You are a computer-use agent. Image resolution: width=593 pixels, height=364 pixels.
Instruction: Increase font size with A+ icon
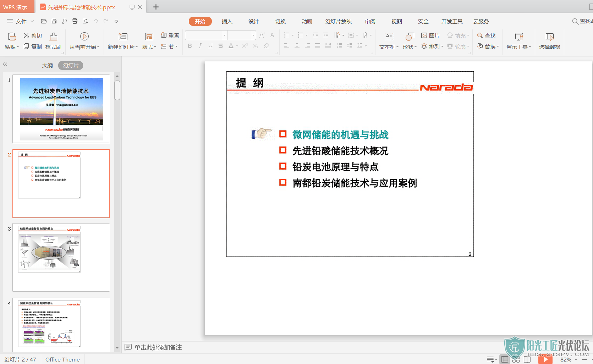coord(262,35)
